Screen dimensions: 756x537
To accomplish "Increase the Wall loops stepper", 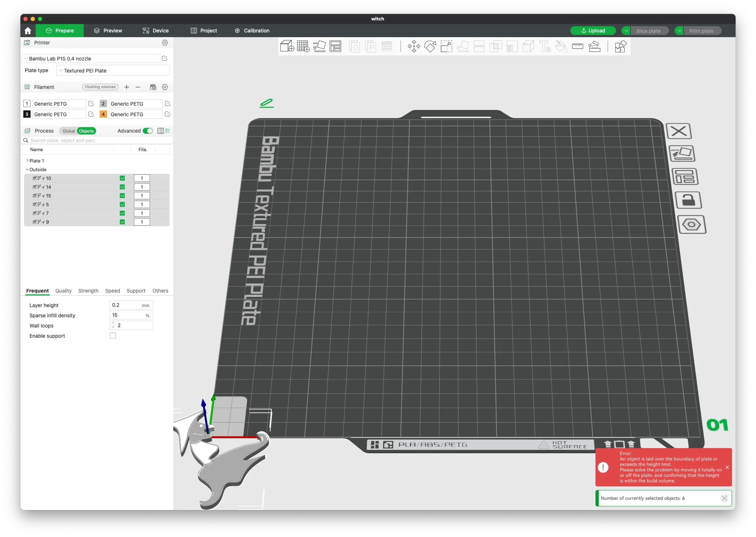I will click(113, 323).
